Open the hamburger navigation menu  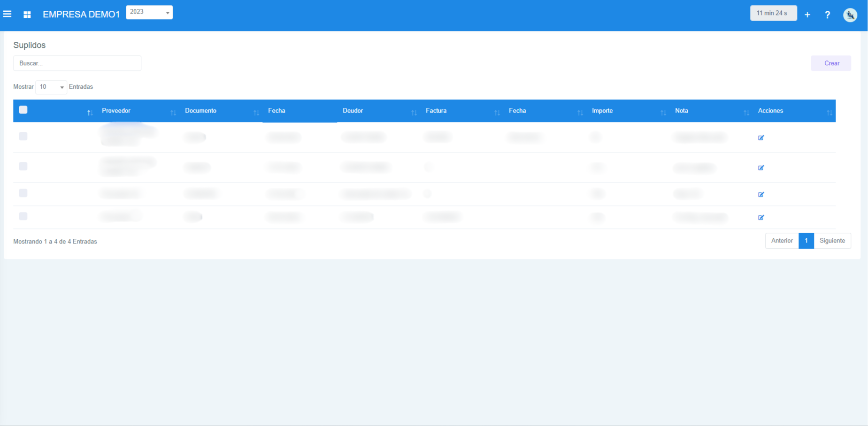pyautogui.click(x=8, y=14)
